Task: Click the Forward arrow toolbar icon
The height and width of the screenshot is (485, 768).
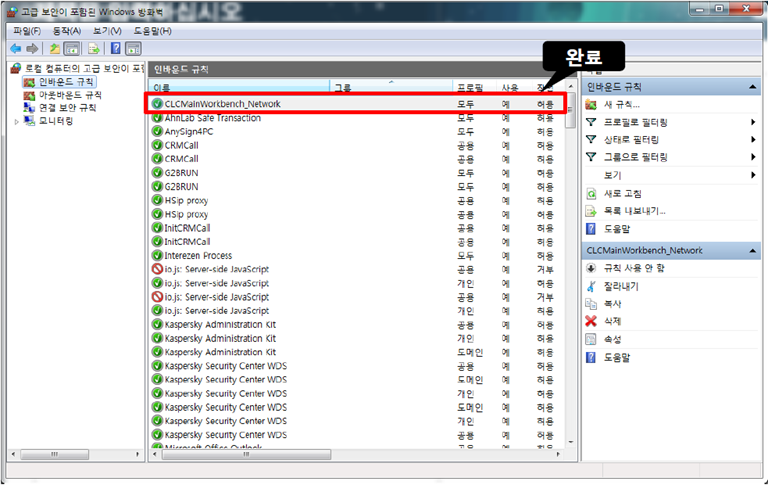Action: (x=32, y=48)
